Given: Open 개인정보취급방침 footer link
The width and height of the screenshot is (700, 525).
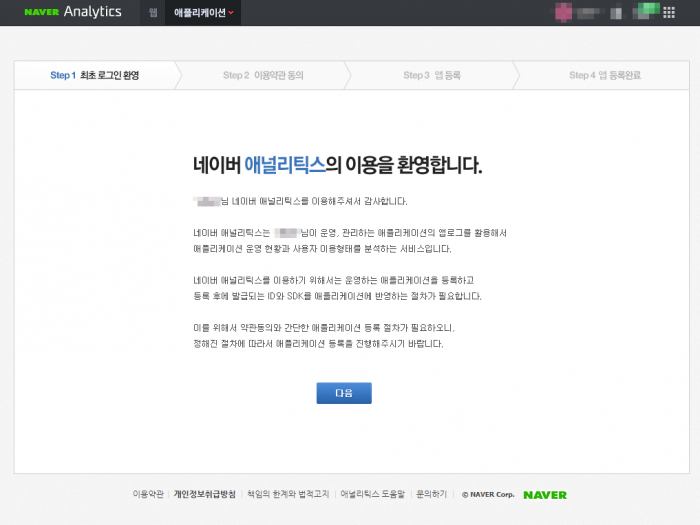Looking at the screenshot, I should (204, 494).
